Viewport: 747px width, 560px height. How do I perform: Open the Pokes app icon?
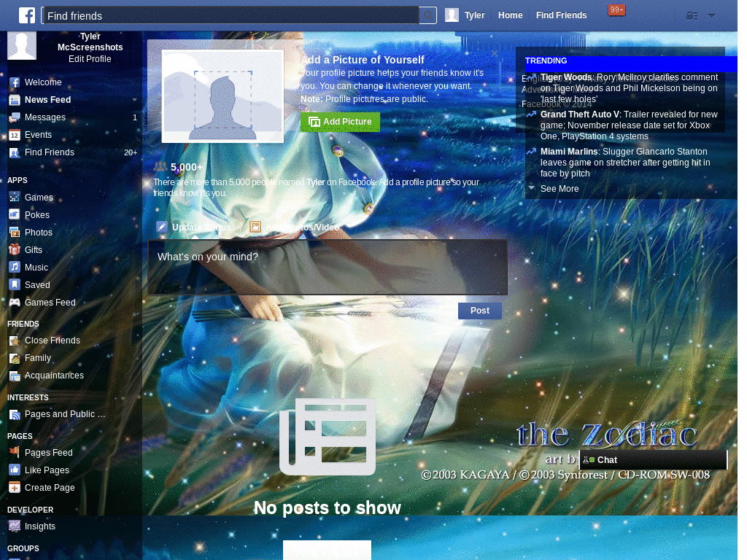[x=15, y=215]
